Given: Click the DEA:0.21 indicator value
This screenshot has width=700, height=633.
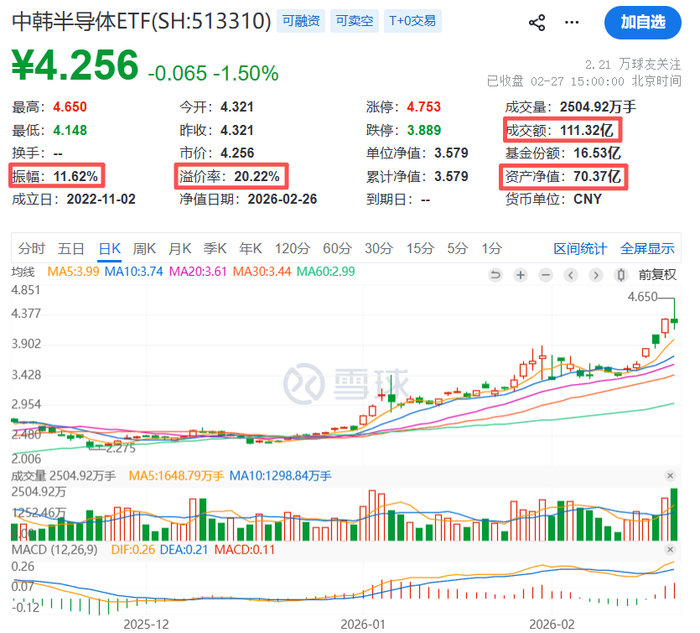Looking at the screenshot, I should pyautogui.click(x=183, y=550).
